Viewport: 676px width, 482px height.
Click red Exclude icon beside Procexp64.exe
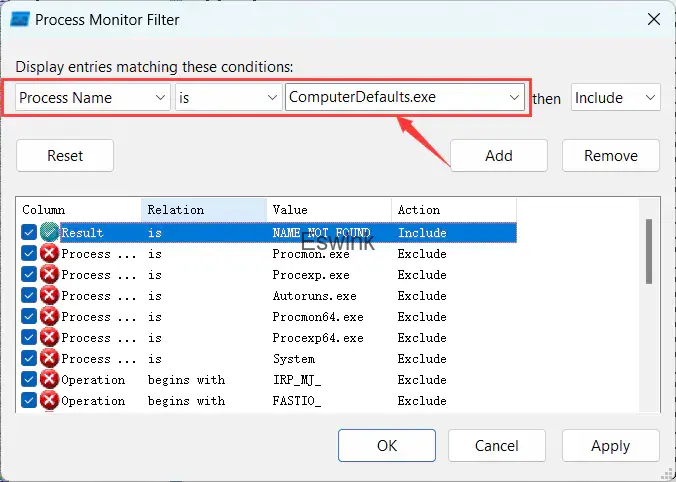pos(49,337)
